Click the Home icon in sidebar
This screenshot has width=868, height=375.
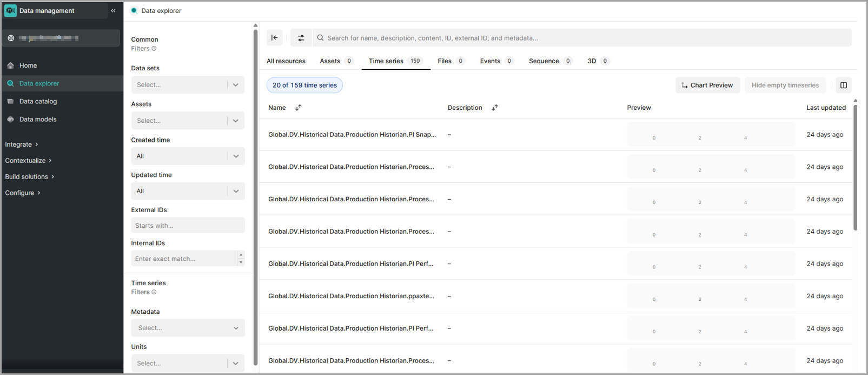click(x=10, y=65)
